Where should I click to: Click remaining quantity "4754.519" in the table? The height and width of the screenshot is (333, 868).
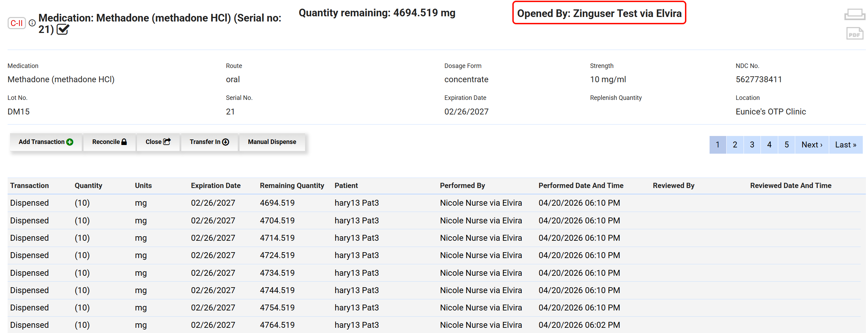coord(277,308)
